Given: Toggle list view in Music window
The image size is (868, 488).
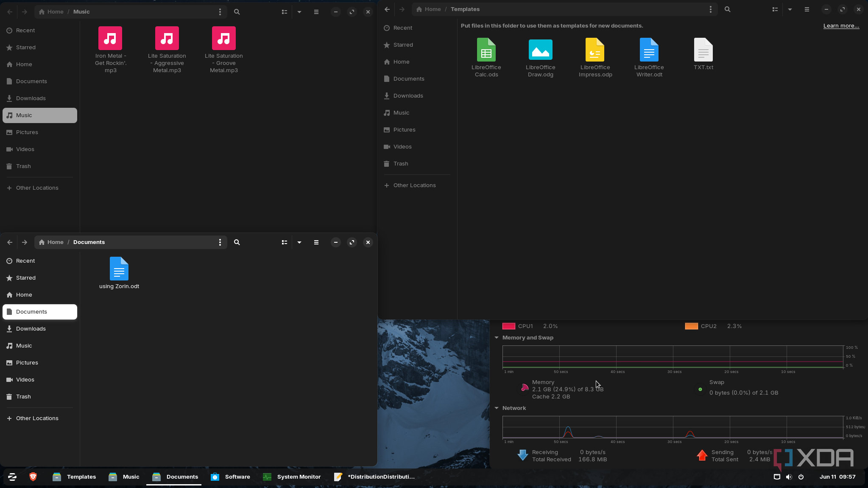Looking at the screenshot, I should coord(285,12).
